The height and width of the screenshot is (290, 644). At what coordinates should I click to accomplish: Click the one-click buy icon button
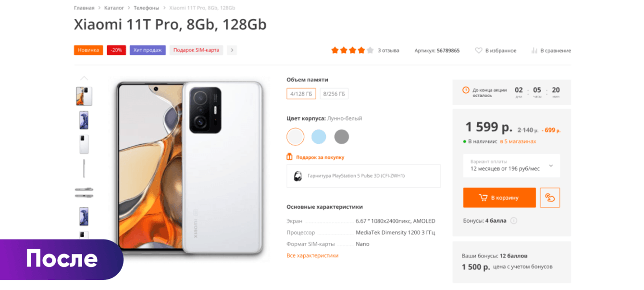pyautogui.click(x=550, y=198)
